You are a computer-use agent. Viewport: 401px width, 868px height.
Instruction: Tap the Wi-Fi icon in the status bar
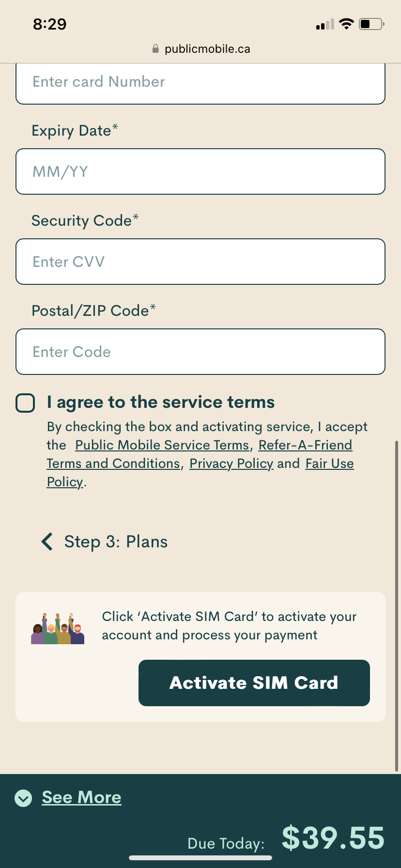click(x=347, y=24)
